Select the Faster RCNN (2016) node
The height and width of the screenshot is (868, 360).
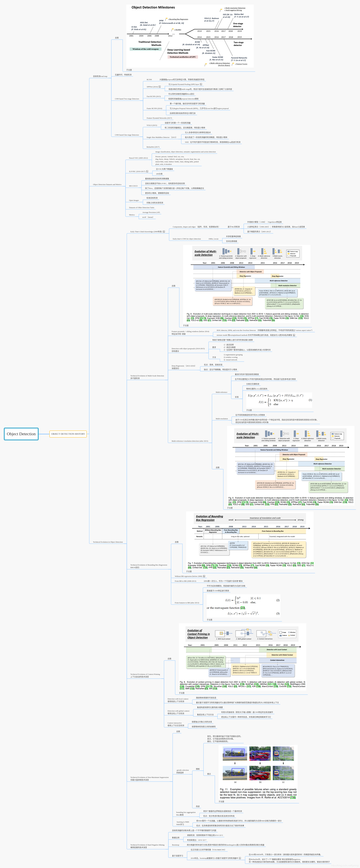[x=154, y=108]
